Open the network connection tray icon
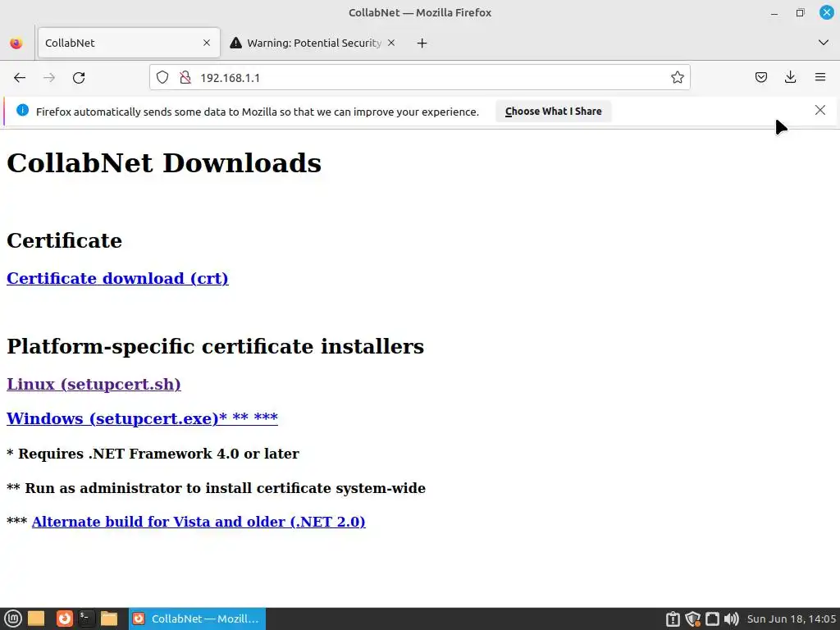The image size is (840, 630). [x=712, y=619]
